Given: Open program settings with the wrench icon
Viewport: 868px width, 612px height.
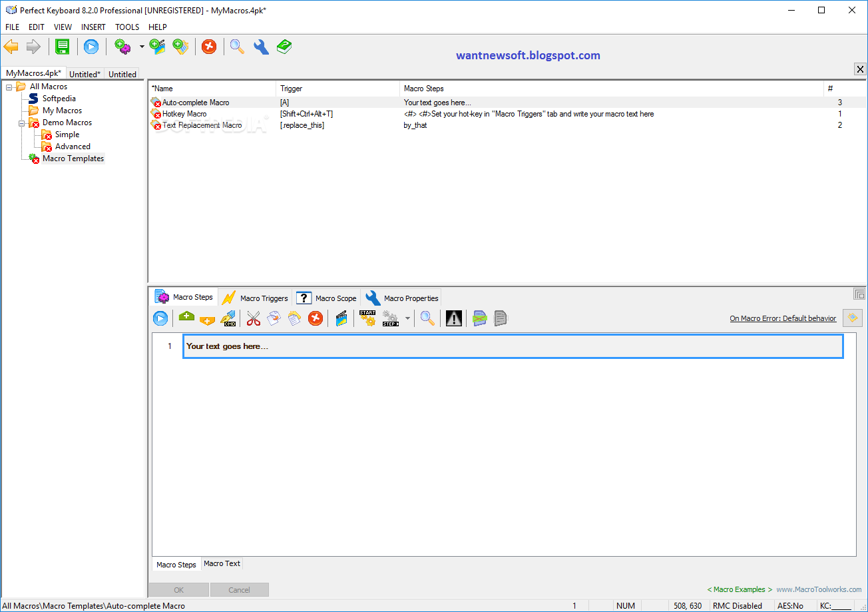Looking at the screenshot, I should tap(260, 47).
